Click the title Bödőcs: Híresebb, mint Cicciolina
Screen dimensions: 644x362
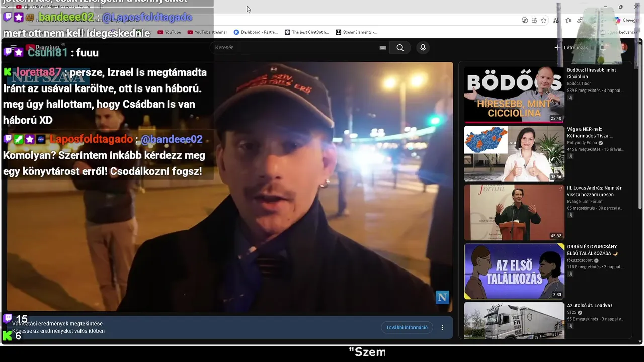[591, 73]
